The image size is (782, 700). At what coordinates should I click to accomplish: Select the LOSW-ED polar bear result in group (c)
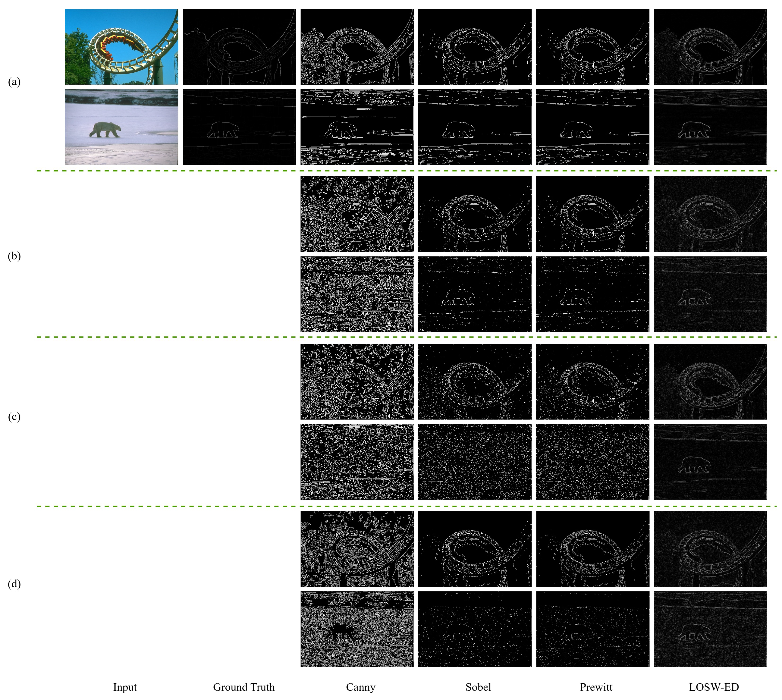(710, 462)
